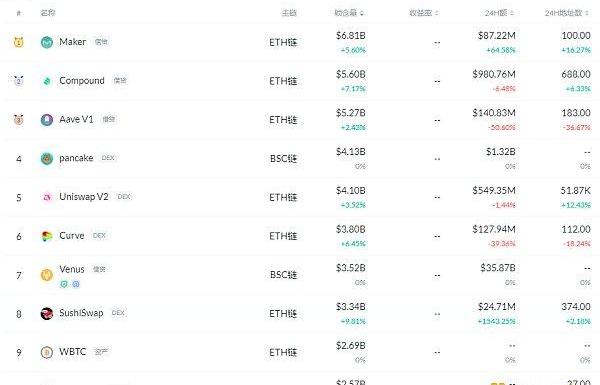Click the blue round badge under Venus
Image resolution: width=600 pixels, height=385 pixels.
coord(76,284)
